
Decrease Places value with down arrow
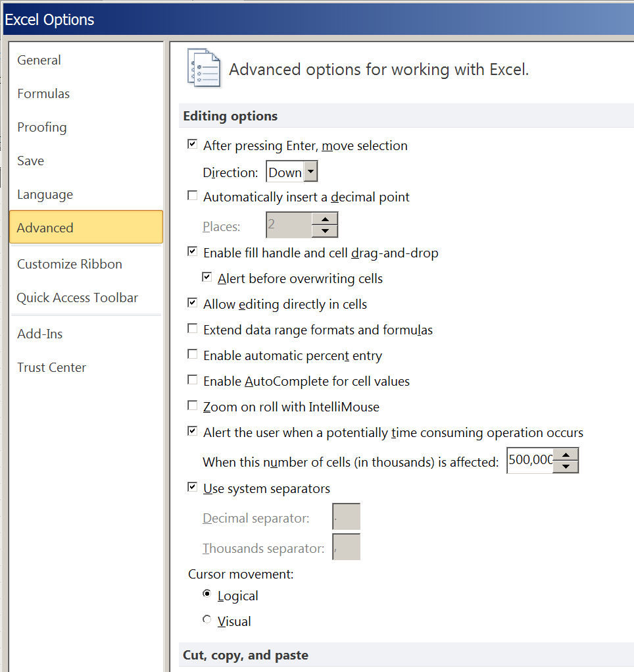click(325, 231)
